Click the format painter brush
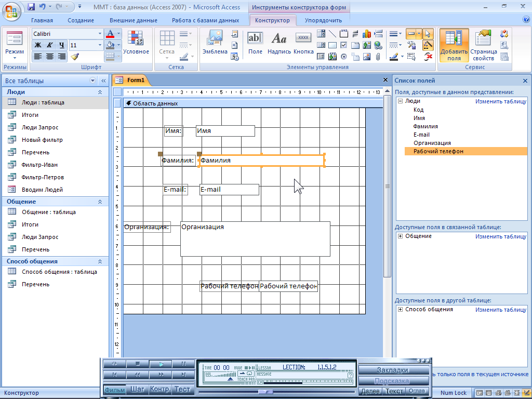Screen dimensions: 532x399 75,56
